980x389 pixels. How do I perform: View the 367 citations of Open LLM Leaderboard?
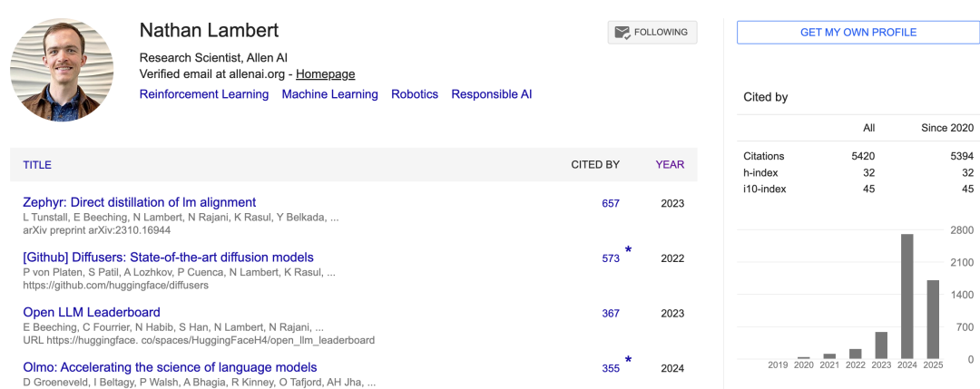(x=611, y=314)
